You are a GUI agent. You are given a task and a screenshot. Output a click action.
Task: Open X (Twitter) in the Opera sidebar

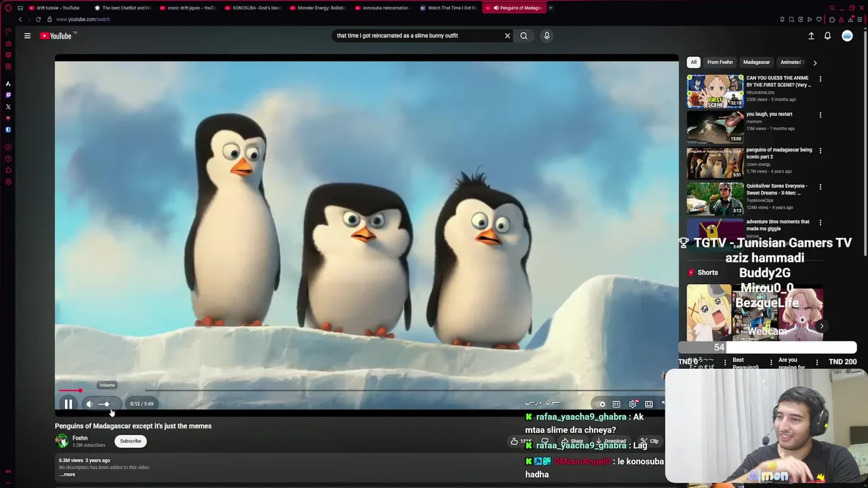pos(8,106)
